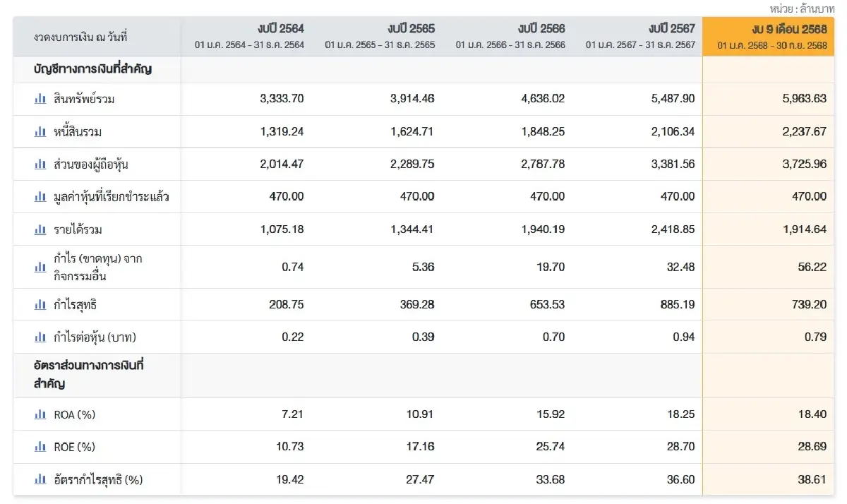
Task: Click the กำไรสุทธิ row label
Action: (x=75, y=305)
